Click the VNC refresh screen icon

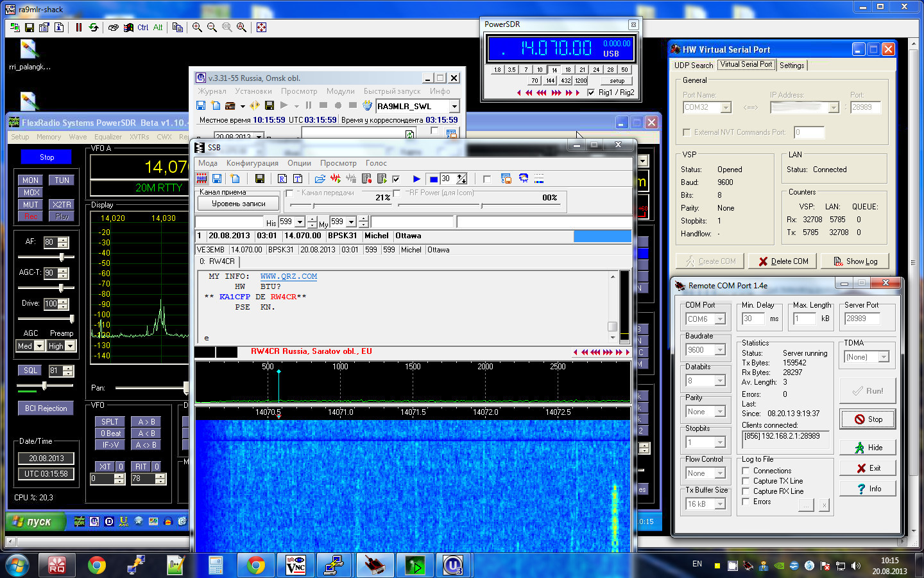(94, 28)
